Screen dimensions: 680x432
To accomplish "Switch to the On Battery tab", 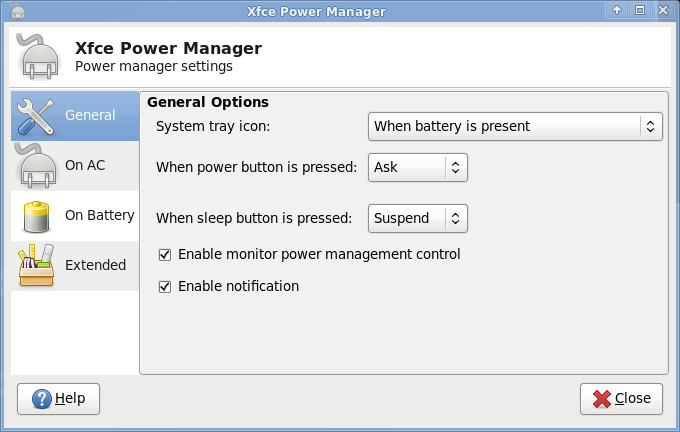I will pos(75,216).
